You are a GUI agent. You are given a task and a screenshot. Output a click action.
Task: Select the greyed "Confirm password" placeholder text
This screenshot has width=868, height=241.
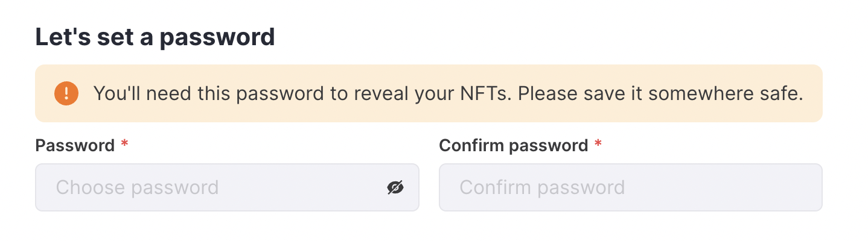542,187
